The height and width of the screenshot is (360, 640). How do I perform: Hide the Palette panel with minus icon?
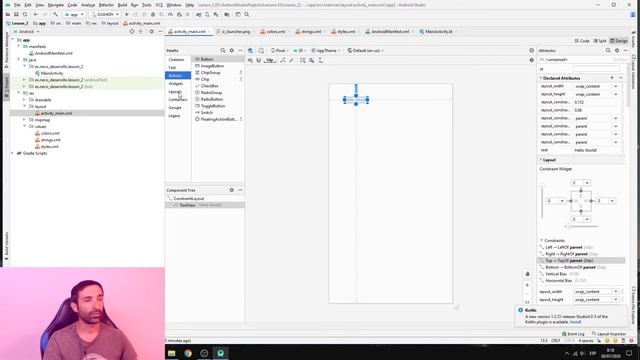click(x=240, y=50)
